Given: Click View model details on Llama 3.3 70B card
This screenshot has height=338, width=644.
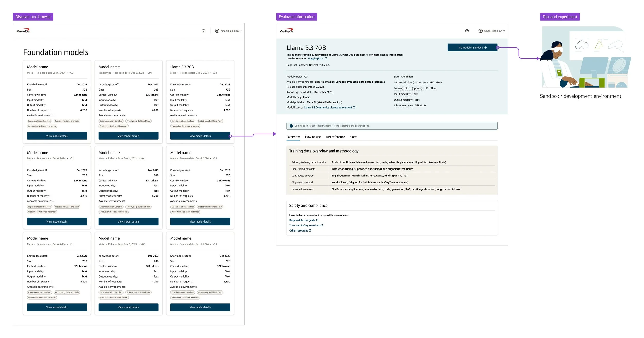Looking at the screenshot, I should (200, 136).
